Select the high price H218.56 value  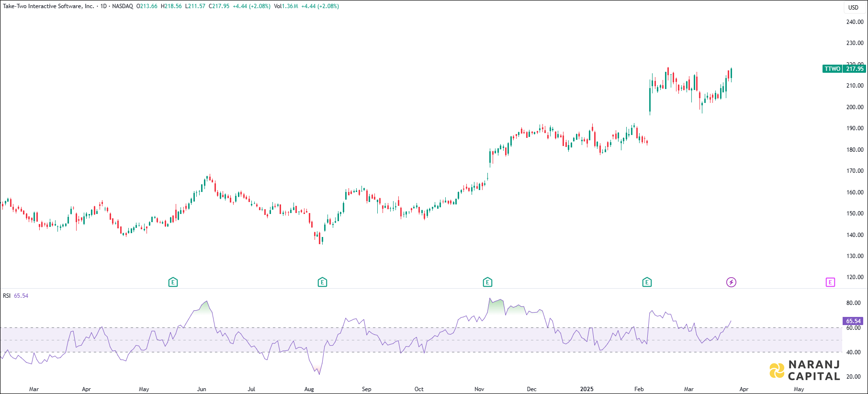[x=171, y=6]
